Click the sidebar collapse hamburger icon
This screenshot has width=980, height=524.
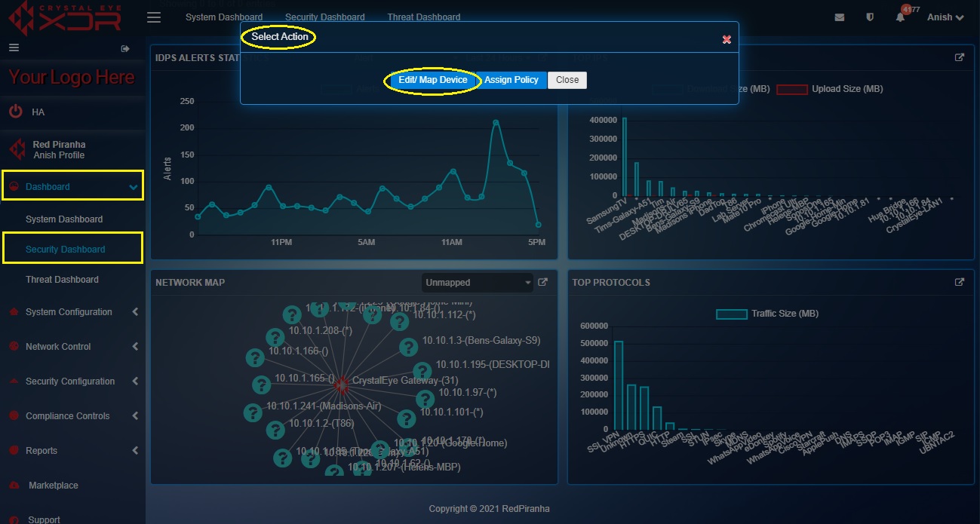(13, 47)
